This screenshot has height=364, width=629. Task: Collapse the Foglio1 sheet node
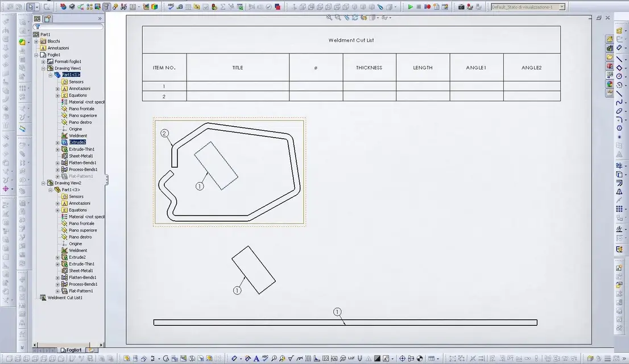coord(36,55)
